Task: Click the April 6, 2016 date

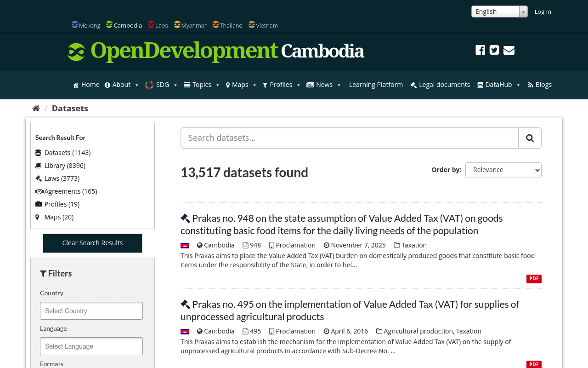Action: click(x=349, y=331)
